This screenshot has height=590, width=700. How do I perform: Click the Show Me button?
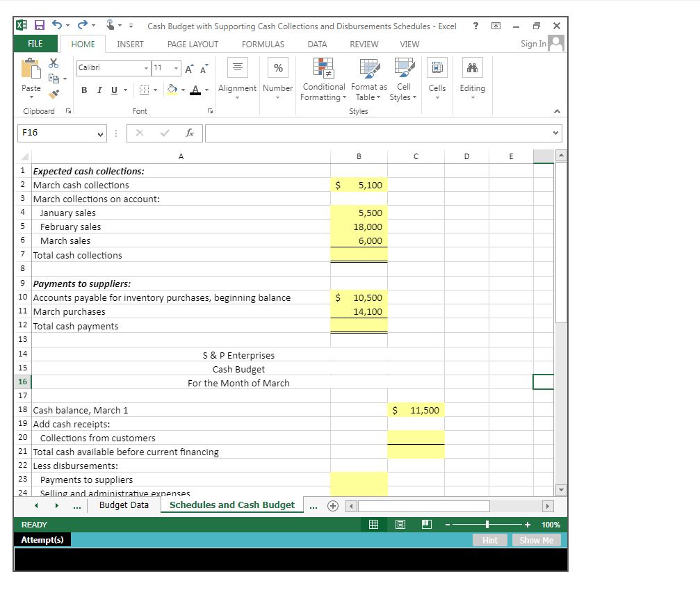tap(536, 540)
